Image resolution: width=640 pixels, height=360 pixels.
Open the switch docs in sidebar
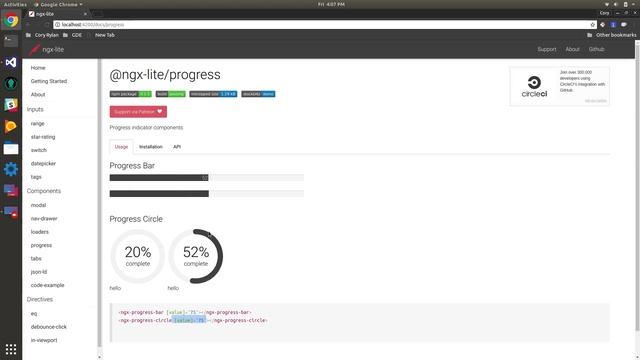coord(39,150)
